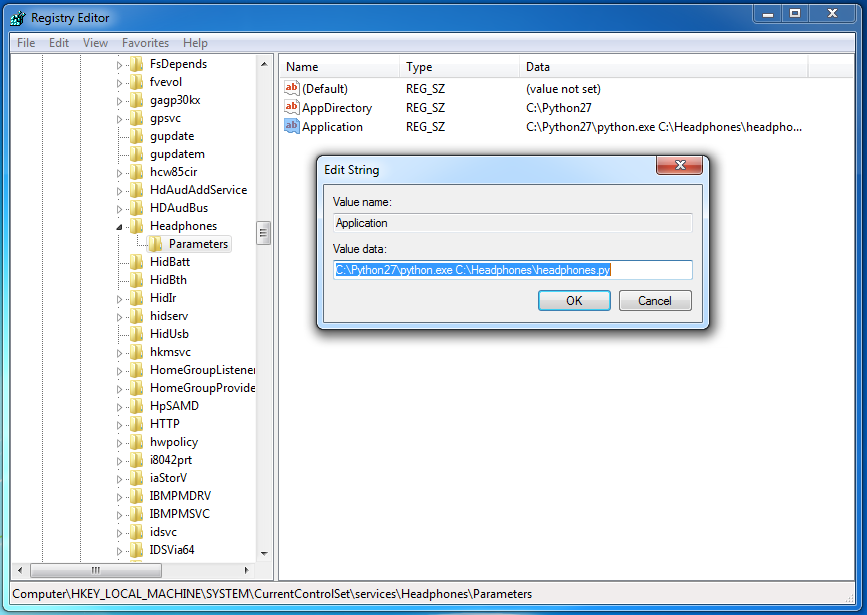Expand the gagp30kx tree node
867x615 pixels.
[x=119, y=101]
